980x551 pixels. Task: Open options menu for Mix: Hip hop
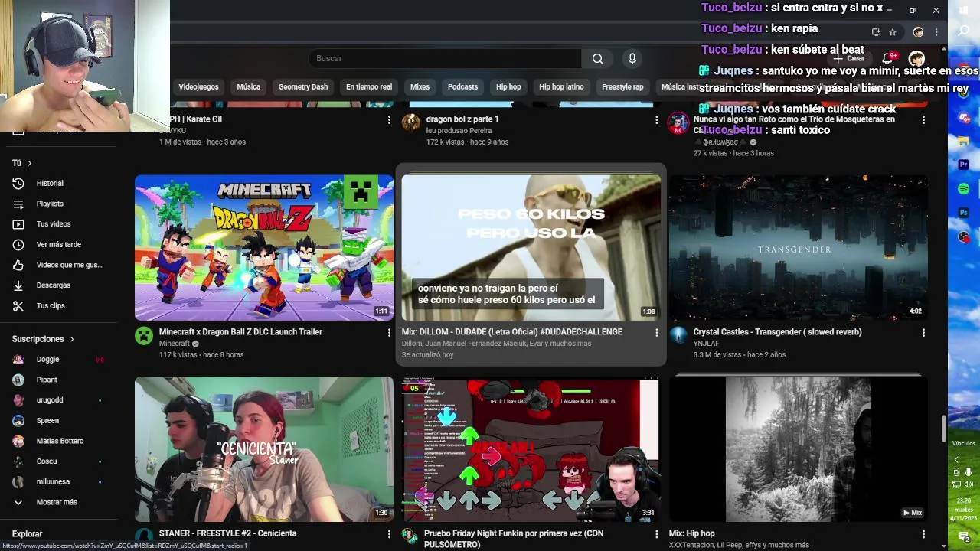pos(923,534)
